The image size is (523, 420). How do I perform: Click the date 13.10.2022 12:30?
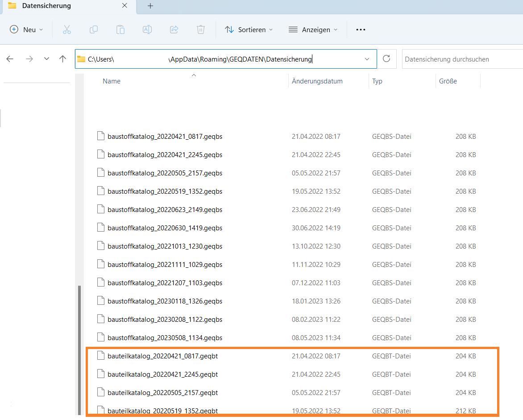(316, 246)
